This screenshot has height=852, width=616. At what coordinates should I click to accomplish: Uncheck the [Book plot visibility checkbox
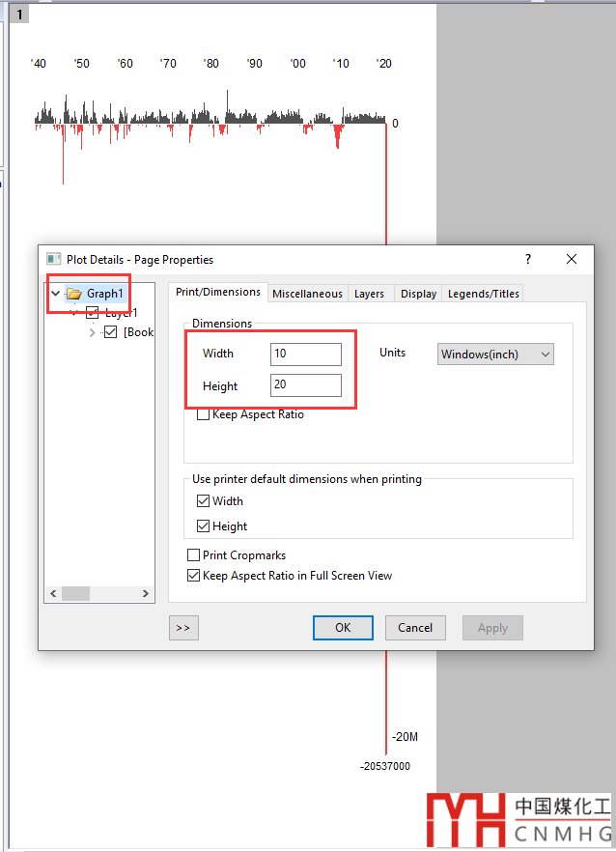(110, 332)
